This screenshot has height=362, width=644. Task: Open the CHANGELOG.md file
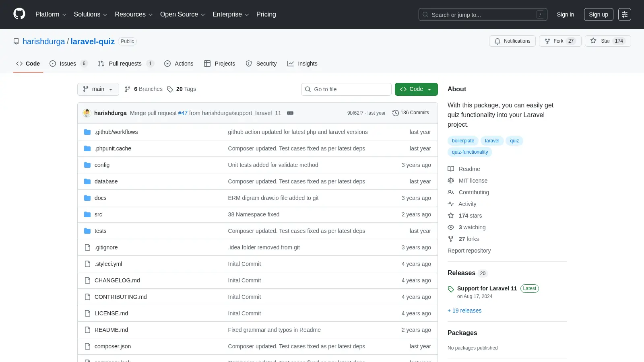pos(117,280)
